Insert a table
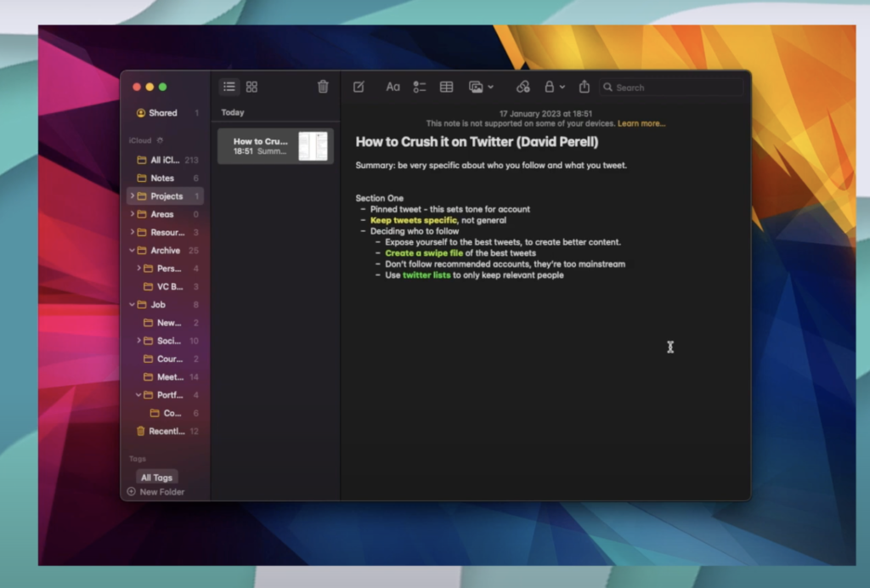Image resolution: width=870 pixels, height=588 pixels. [x=446, y=87]
